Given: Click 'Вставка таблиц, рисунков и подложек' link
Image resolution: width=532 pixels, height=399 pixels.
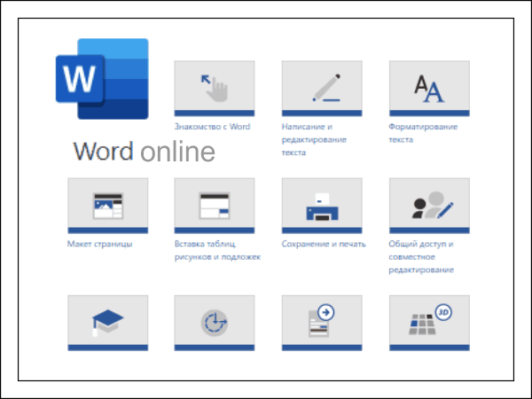Looking at the screenshot, I should click(x=217, y=250).
